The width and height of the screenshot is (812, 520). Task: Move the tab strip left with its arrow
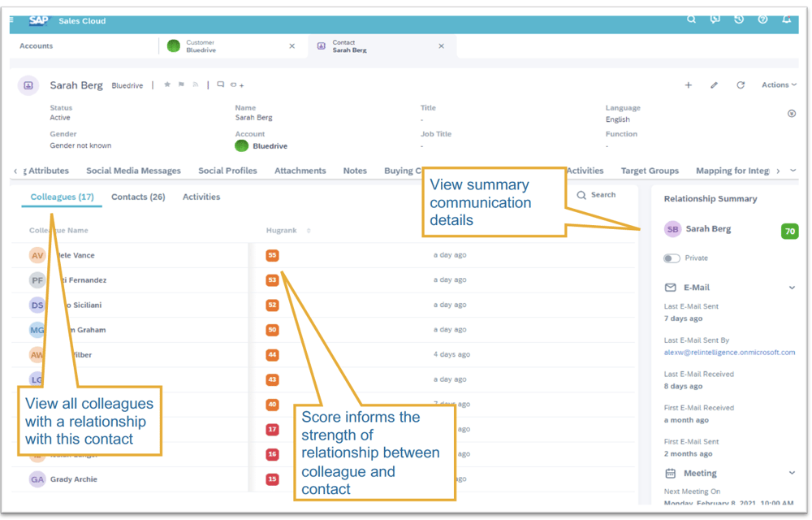[x=15, y=171]
